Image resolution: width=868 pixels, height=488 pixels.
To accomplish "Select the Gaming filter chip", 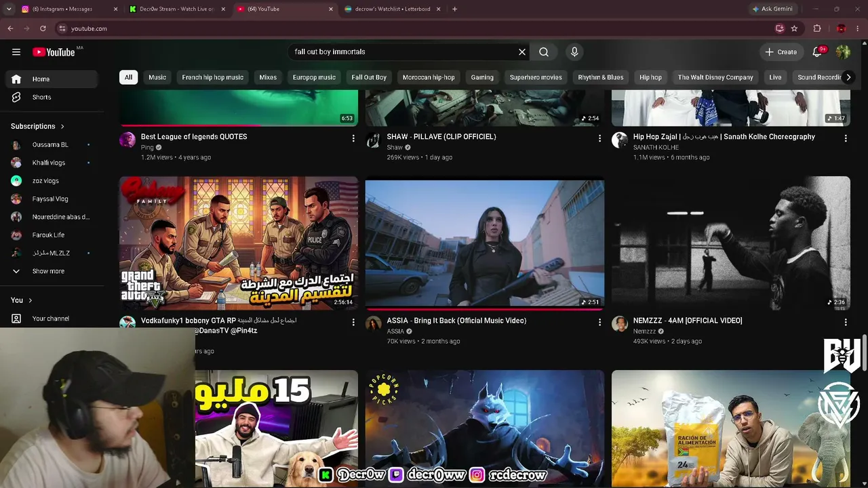I will (482, 77).
